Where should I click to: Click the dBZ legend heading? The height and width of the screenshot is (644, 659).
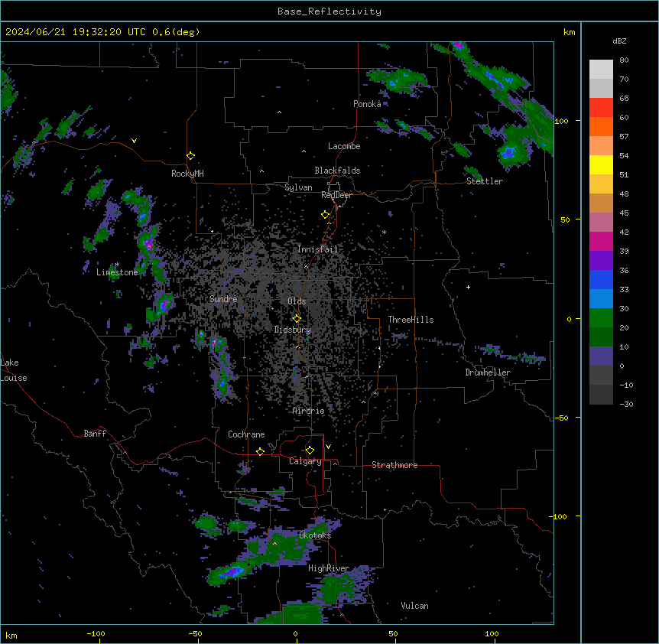(619, 41)
